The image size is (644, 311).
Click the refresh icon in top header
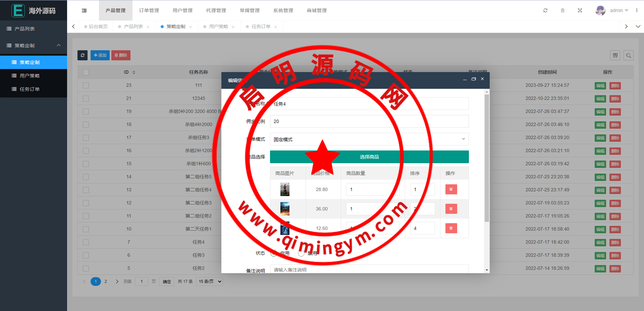pos(545,10)
